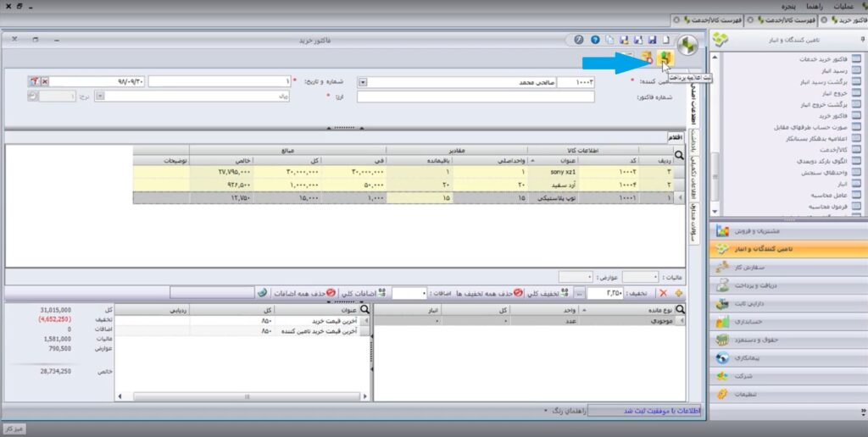
Task: Click the round green application logo button
Action: tap(688, 46)
